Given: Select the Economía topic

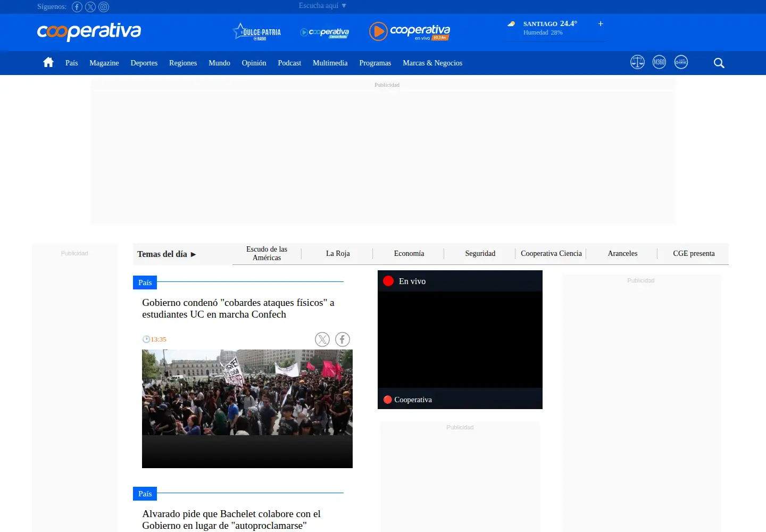Looking at the screenshot, I should click(x=409, y=253).
